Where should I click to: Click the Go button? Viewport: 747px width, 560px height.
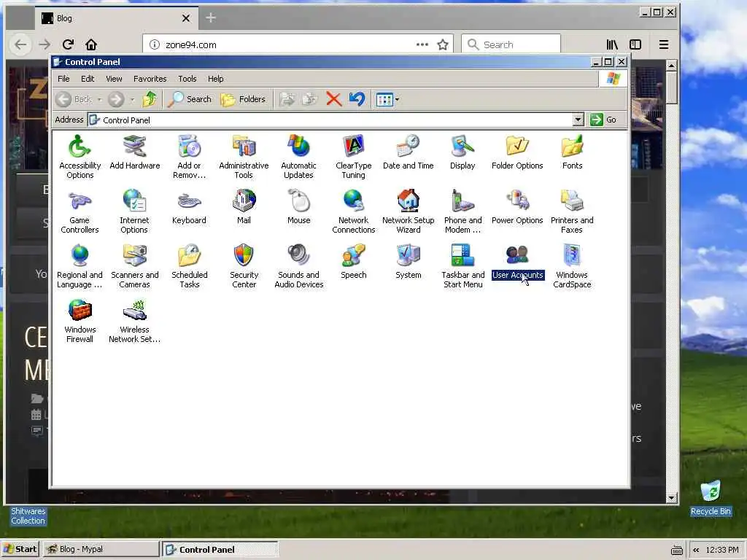(603, 120)
